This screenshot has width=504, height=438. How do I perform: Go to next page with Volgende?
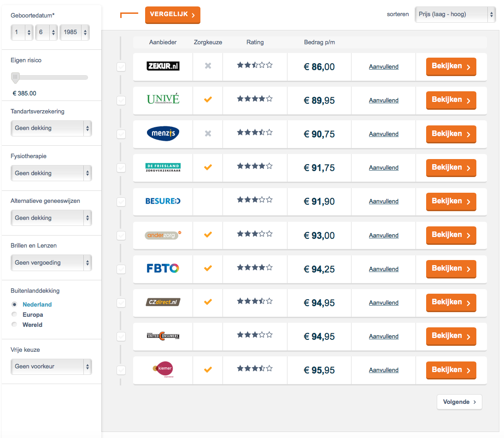pos(459,402)
